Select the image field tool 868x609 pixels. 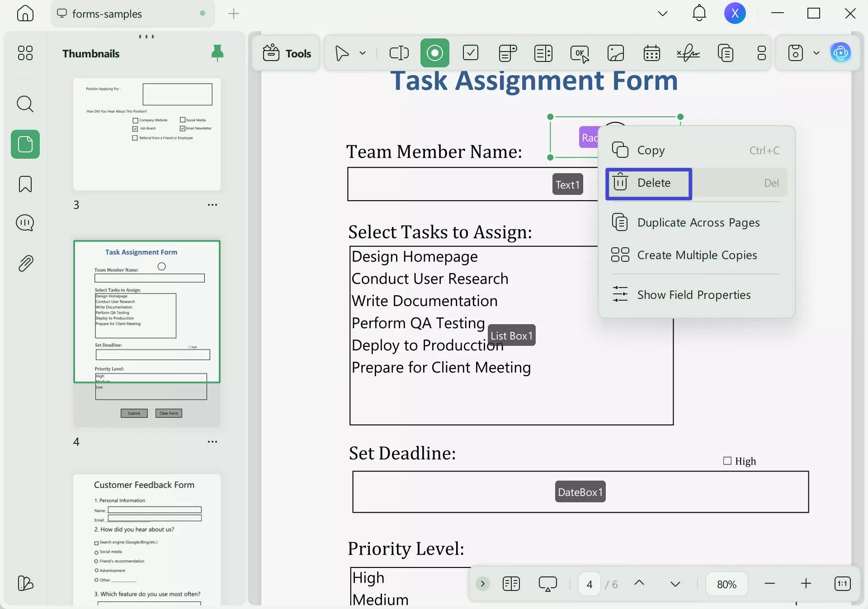616,53
